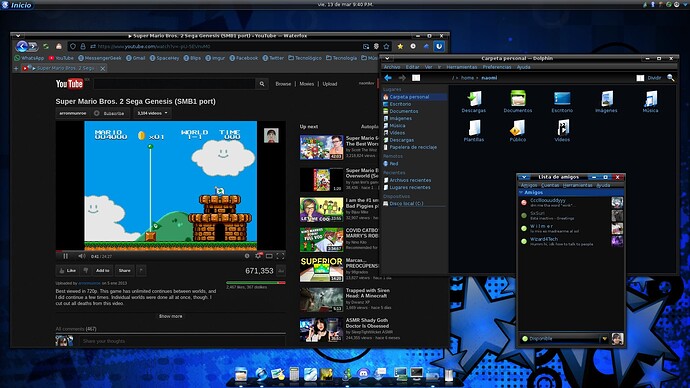The width and height of the screenshot is (690, 388).
Task: Mute the YouTube video volume
Action: click(81, 256)
